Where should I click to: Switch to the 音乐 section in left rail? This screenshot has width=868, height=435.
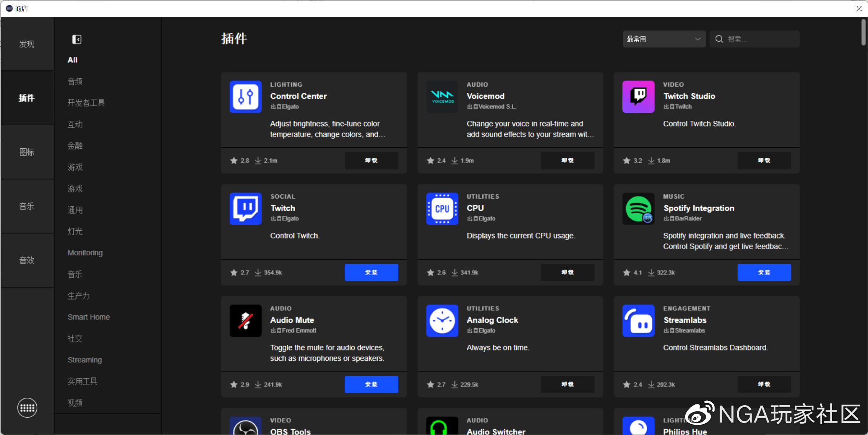tap(27, 206)
